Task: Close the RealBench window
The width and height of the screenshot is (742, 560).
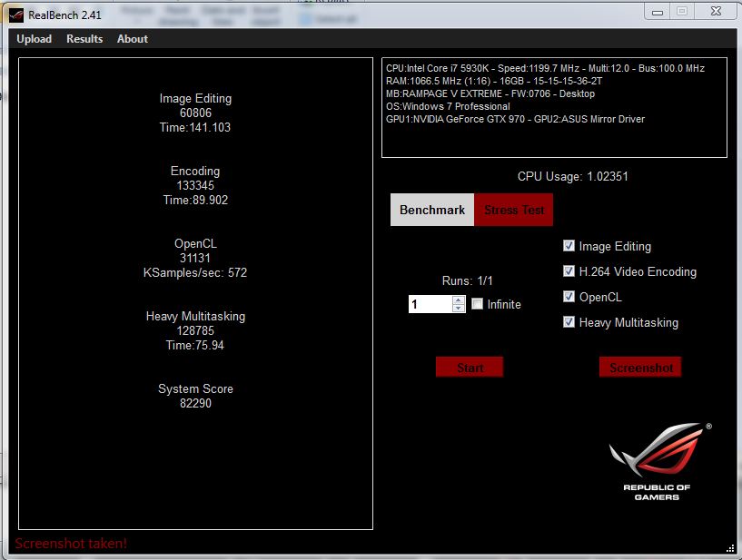Action: tap(716, 12)
